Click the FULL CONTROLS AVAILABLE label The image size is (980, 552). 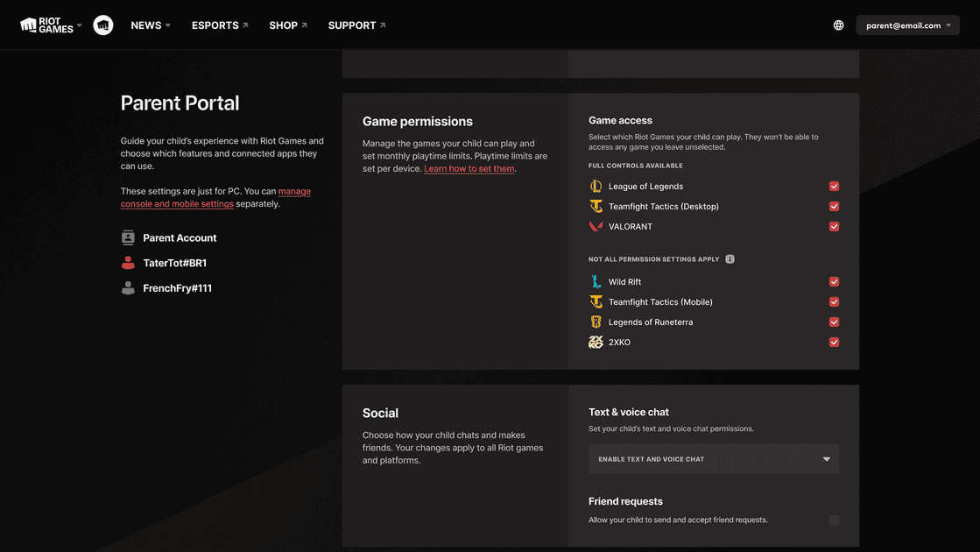635,166
